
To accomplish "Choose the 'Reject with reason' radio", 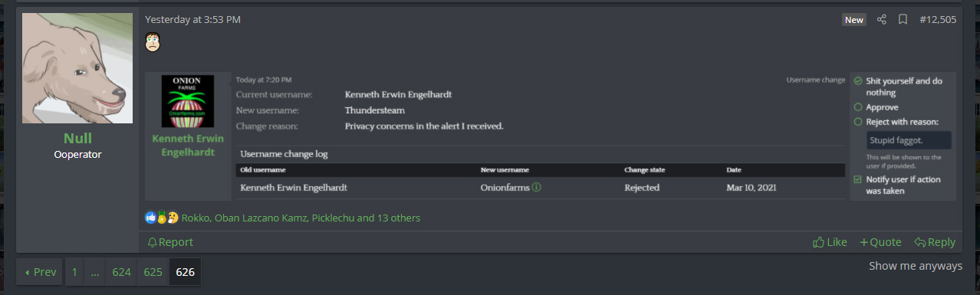I will point(858,122).
